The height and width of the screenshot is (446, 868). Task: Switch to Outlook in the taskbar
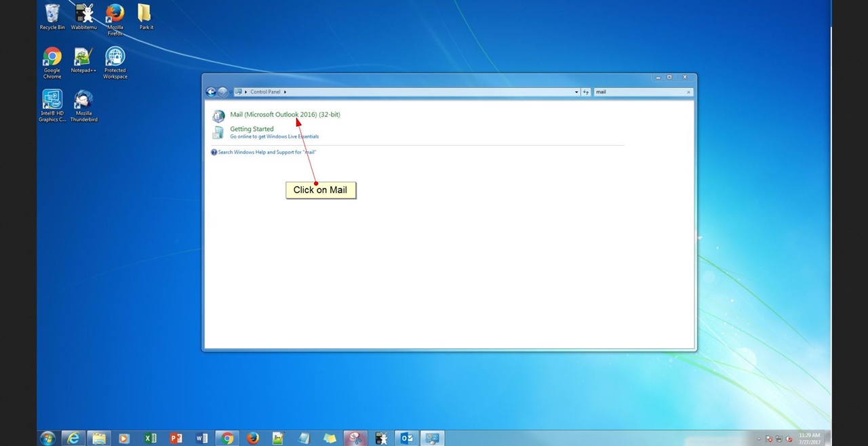[x=407, y=438]
